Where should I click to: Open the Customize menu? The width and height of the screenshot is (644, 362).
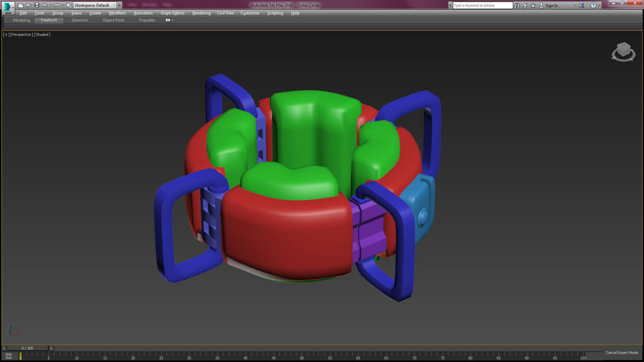coord(250,13)
